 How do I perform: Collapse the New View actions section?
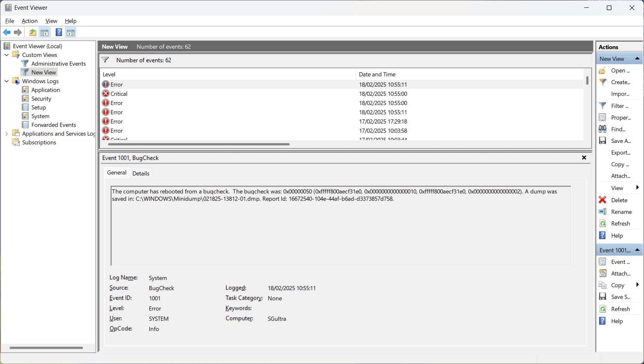pyautogui.click(x=637, y=58)
